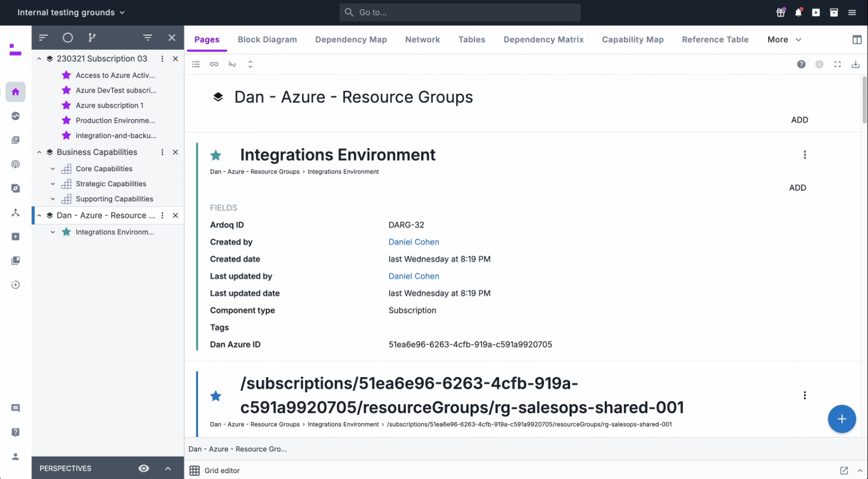This screenshot has width=868, height=479.
Task: Toggle the Perspectives eye visibility icon
Action: [x=144, y=468]
